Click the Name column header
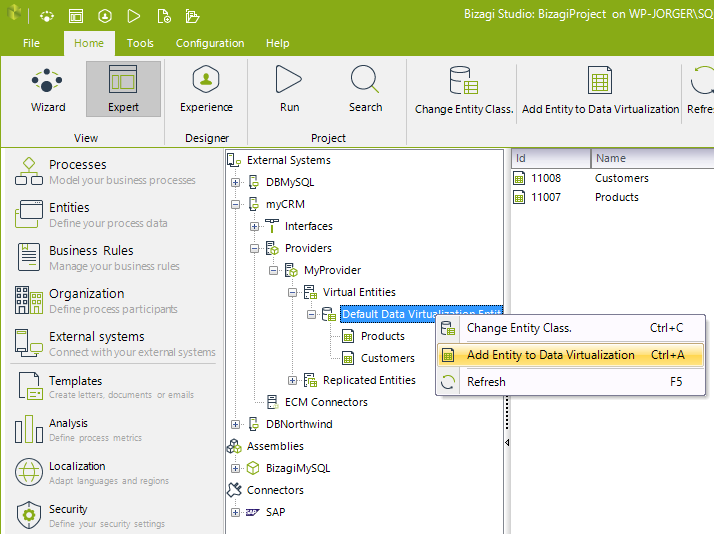Viewport: 714px width, 534px height. tap(653, 158)
